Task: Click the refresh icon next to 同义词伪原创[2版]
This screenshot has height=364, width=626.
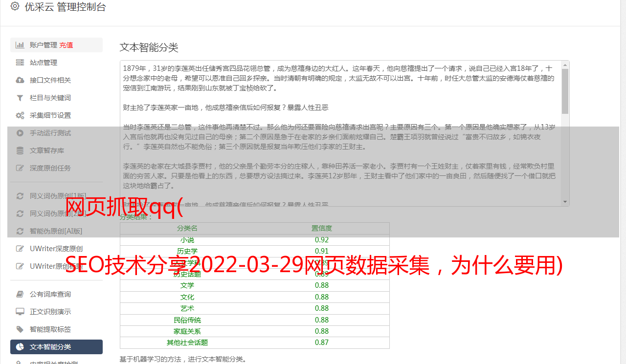Action: (x=20, y=214)
